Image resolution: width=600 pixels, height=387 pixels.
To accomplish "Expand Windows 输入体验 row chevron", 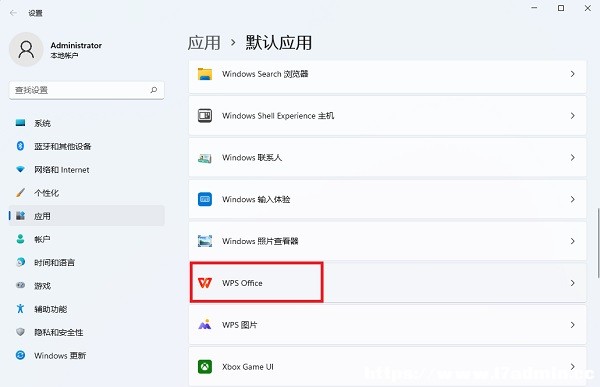I will (572, 199).
